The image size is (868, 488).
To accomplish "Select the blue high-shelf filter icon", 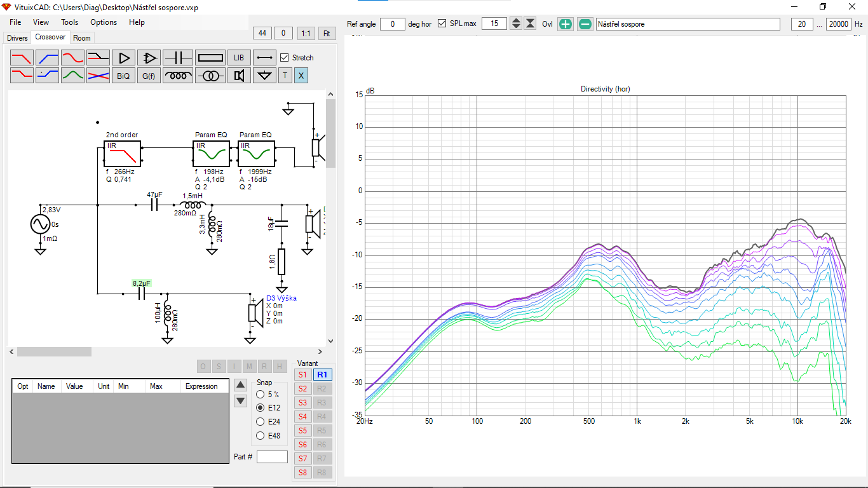I will click(48, 76).
